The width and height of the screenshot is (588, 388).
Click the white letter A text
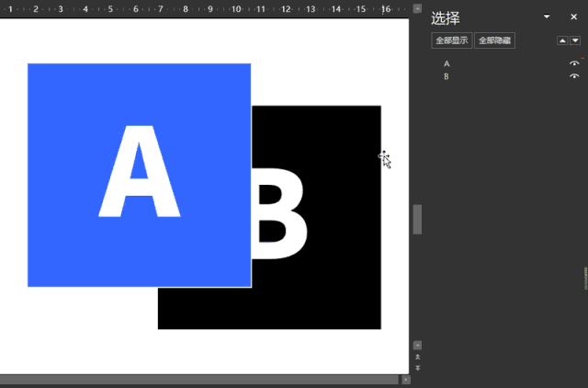point(139,171)
